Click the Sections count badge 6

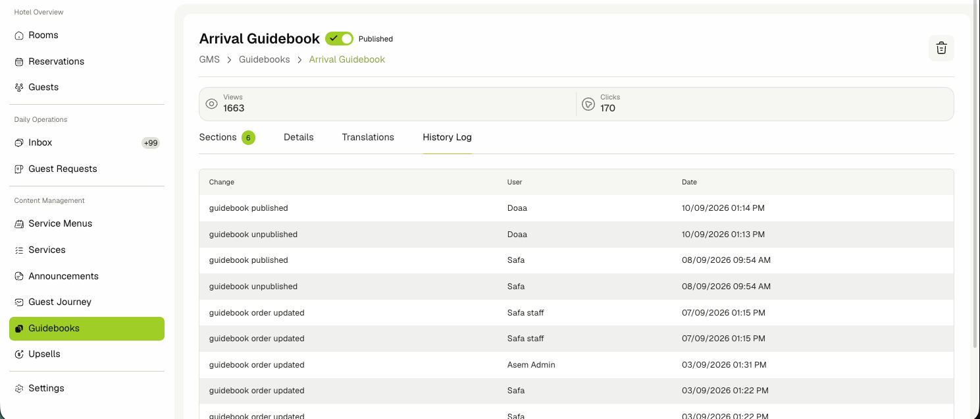tap(248, 138)
